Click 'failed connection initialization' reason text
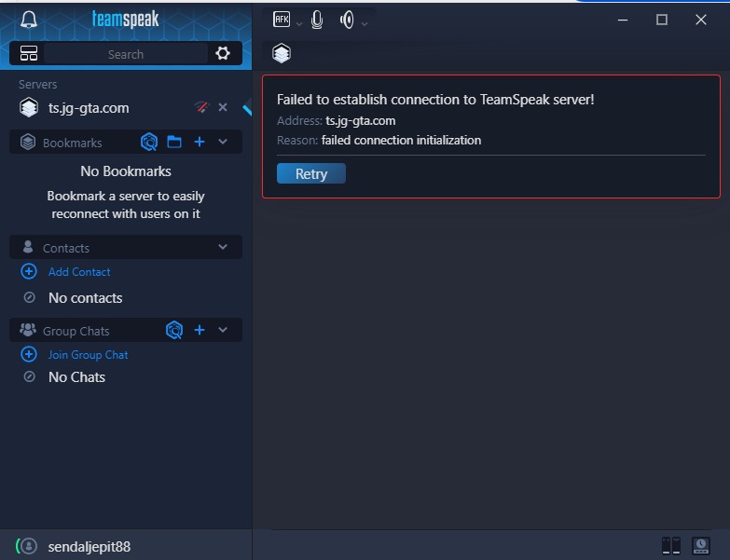 click(x=401, y=140)
